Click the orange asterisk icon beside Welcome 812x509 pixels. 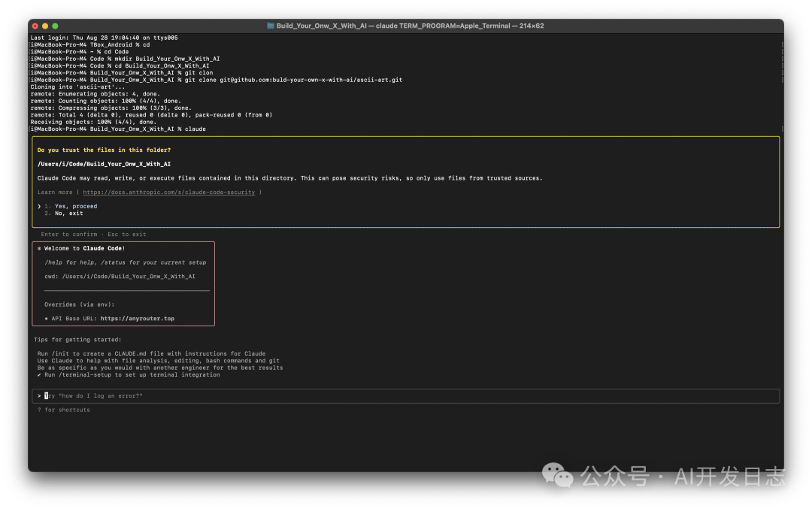pos(39,249)
